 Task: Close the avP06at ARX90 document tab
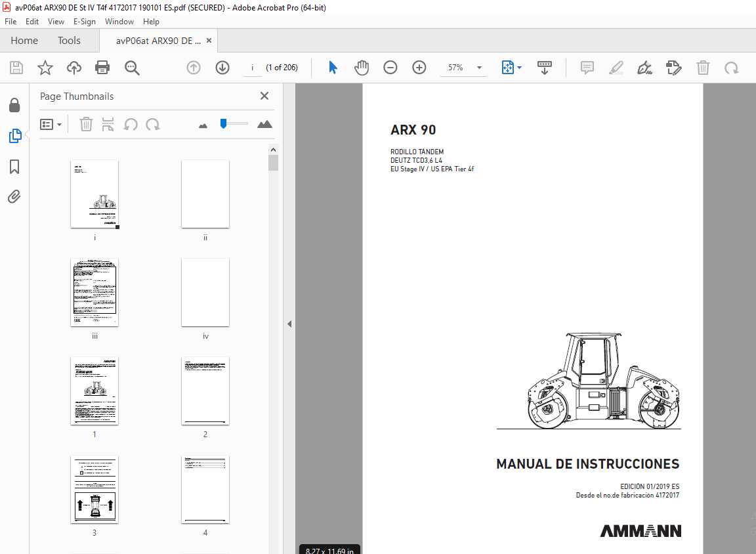tap(209, 41)
